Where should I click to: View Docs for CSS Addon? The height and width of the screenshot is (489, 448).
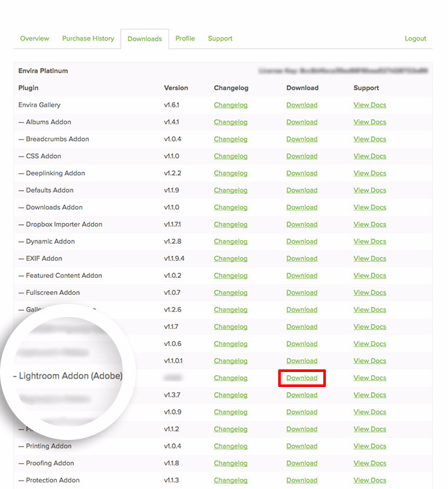pos(370,156)
